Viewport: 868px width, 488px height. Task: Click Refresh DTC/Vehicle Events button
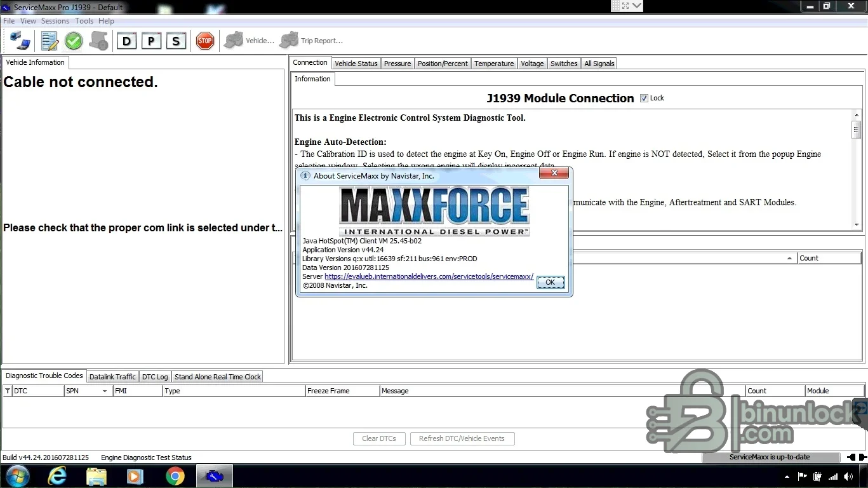tap(462, 438)
